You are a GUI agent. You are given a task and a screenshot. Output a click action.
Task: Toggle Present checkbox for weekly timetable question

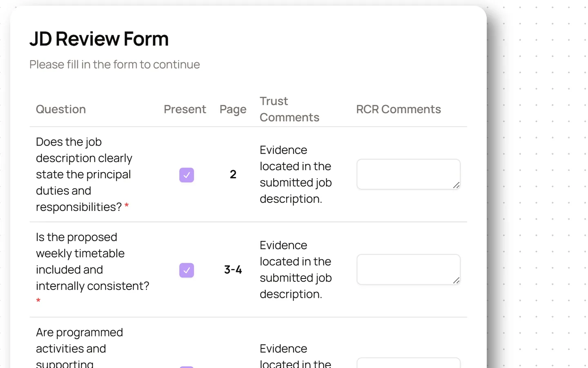187,270
